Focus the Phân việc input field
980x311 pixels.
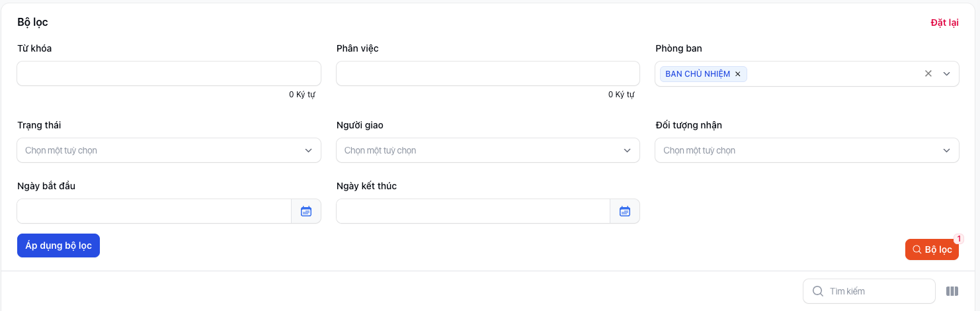(x=487, y=73)
